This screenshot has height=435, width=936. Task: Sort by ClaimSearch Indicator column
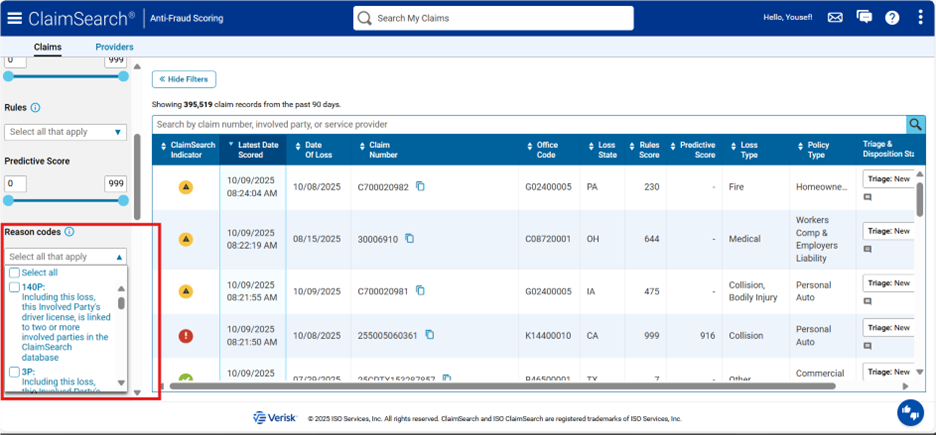point(186,150)
